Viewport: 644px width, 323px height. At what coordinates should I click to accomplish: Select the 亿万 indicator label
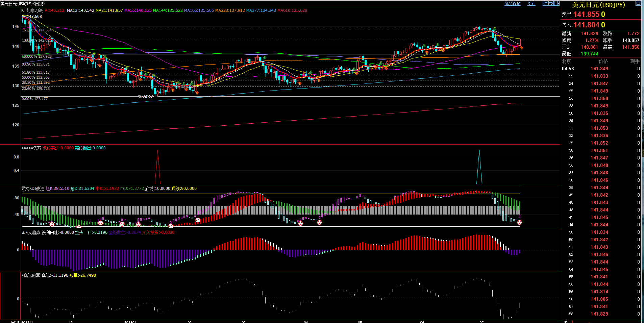[37, 148]
